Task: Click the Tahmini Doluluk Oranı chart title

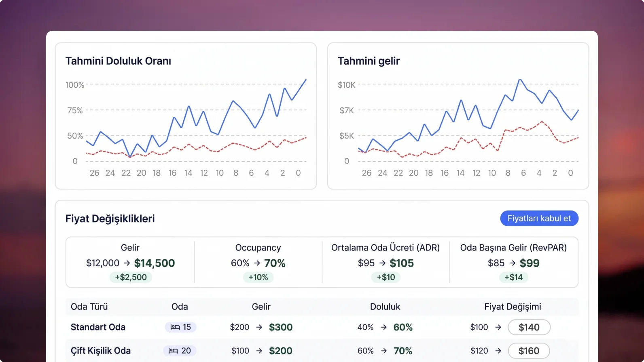Action: click(x=118, y=61)
